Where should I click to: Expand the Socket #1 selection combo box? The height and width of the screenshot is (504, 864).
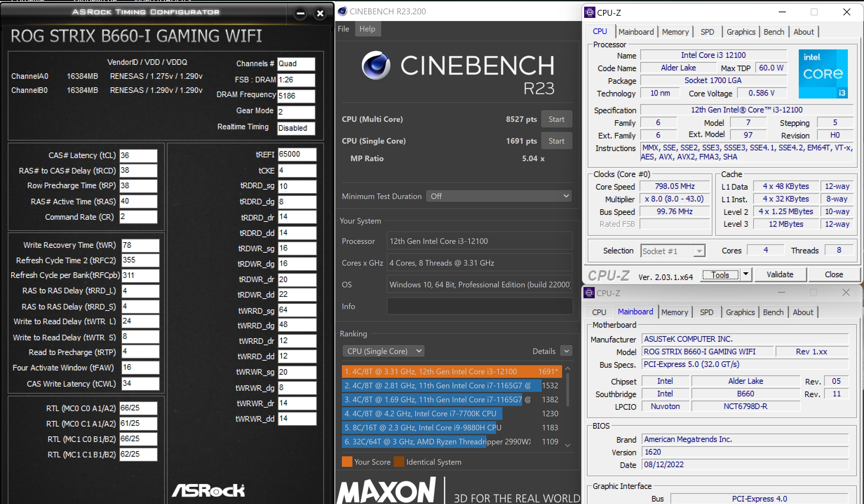click(699, 251)
